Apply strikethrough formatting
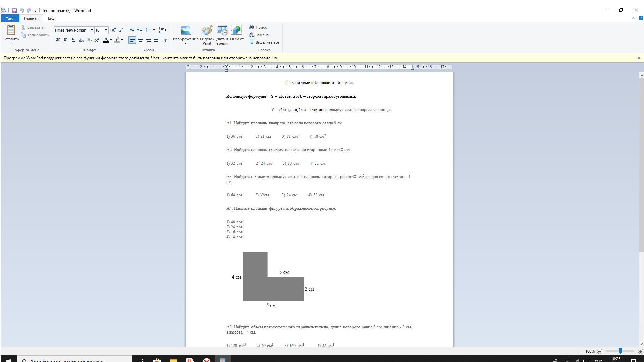644x362 pixels. click(x=81, y=40)
